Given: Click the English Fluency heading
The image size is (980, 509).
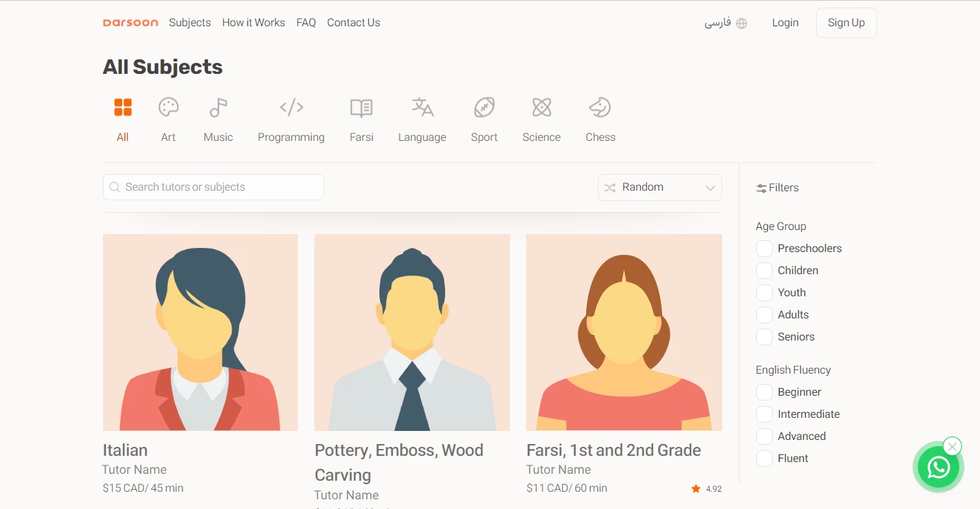Looking at the screenshot, I should click(x=793, y=370).
